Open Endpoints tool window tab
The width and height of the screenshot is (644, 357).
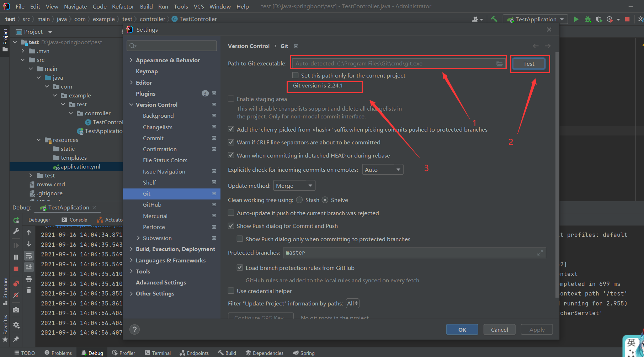(x=194, y=353)
